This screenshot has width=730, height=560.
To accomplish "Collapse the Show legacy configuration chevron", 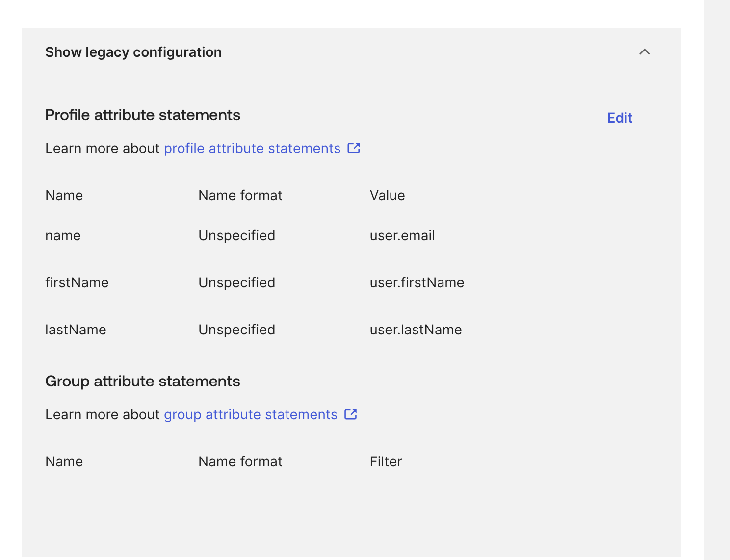I will 644,52.
